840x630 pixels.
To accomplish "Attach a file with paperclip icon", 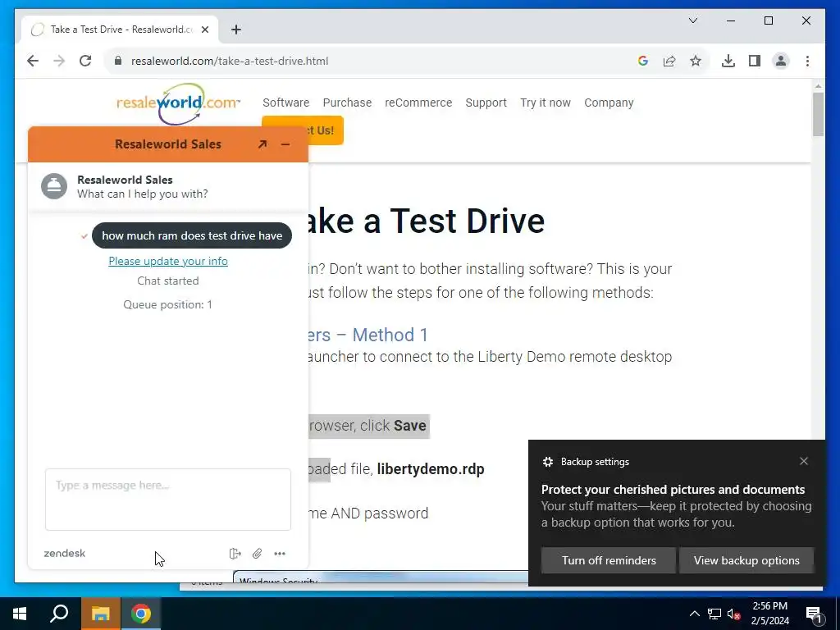I will click(x=257, y=554).
